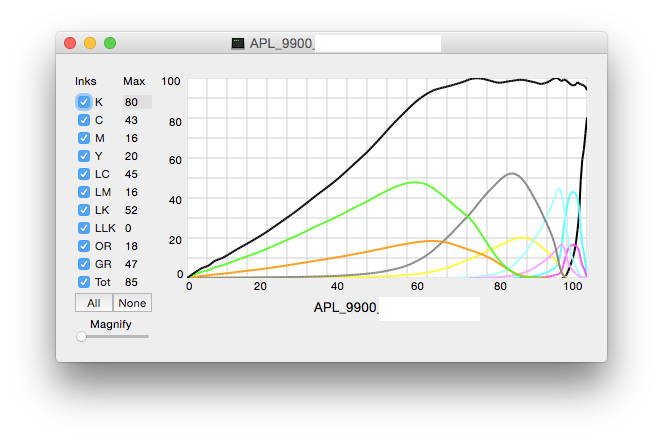Zoom the window with the green button
The image size is (663, 442).
click(x=110, y=43)
